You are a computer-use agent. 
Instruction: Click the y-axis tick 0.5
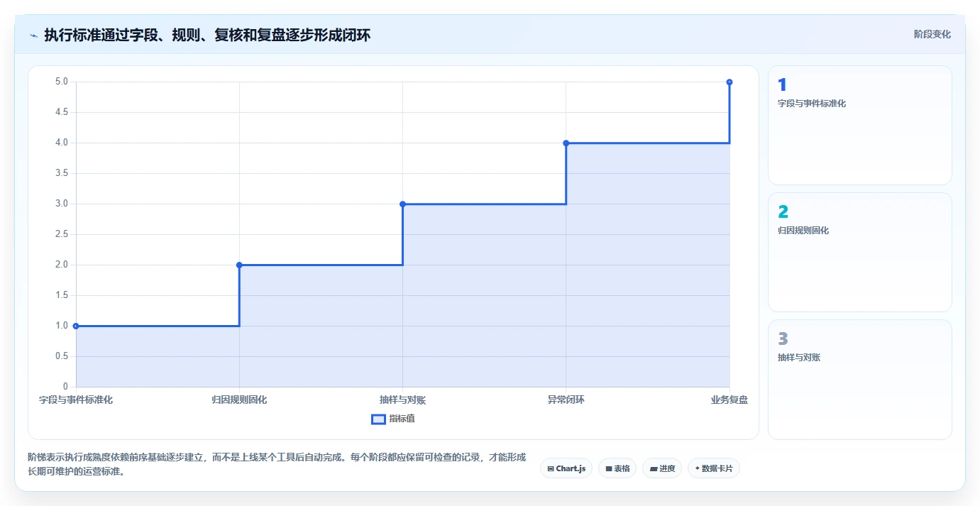(62, 356)
